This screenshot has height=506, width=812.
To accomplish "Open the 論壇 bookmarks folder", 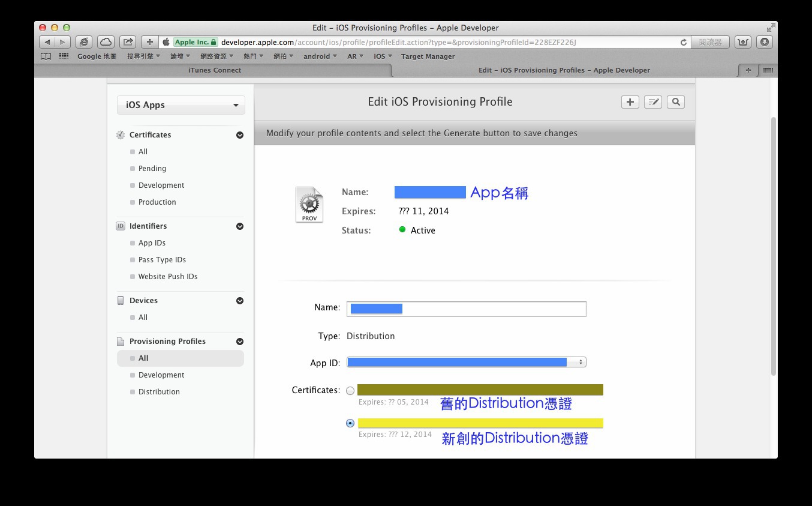I will [x=180, y=56].
